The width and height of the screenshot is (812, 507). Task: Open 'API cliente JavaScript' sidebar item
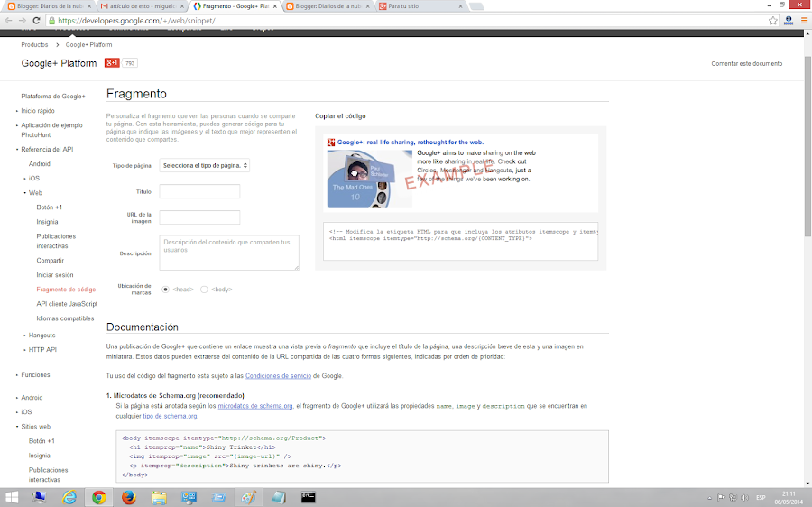click(x=67, y=304)
